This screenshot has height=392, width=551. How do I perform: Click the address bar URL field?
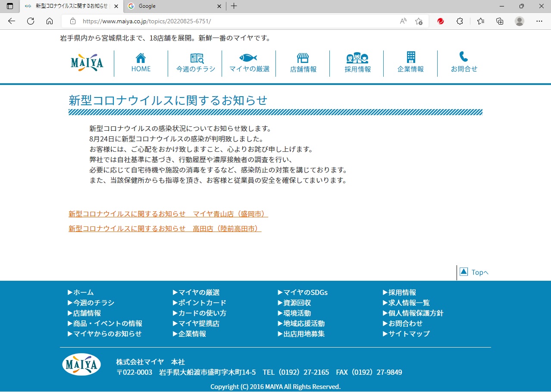point(237,21)
